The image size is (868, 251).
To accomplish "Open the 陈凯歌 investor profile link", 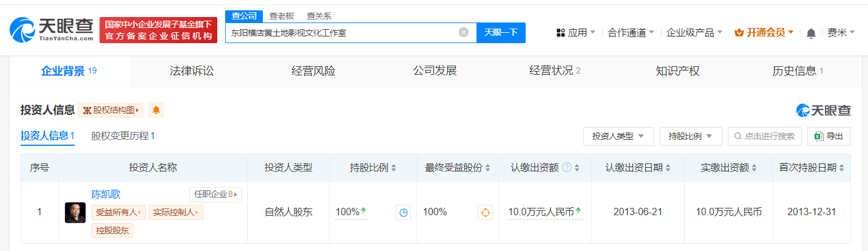I will tap(106, 194).
